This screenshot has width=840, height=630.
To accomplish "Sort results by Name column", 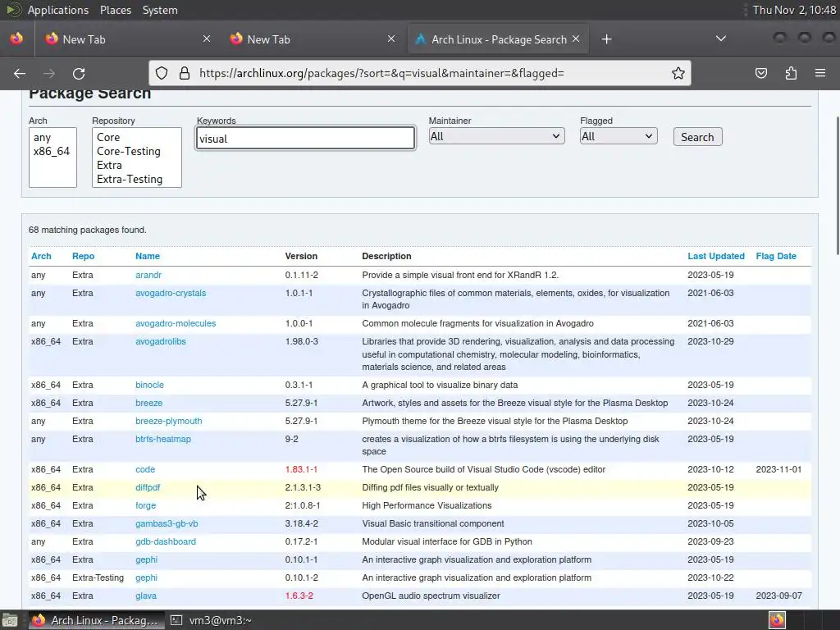I will pyautogui.click(x=148, y=256).
